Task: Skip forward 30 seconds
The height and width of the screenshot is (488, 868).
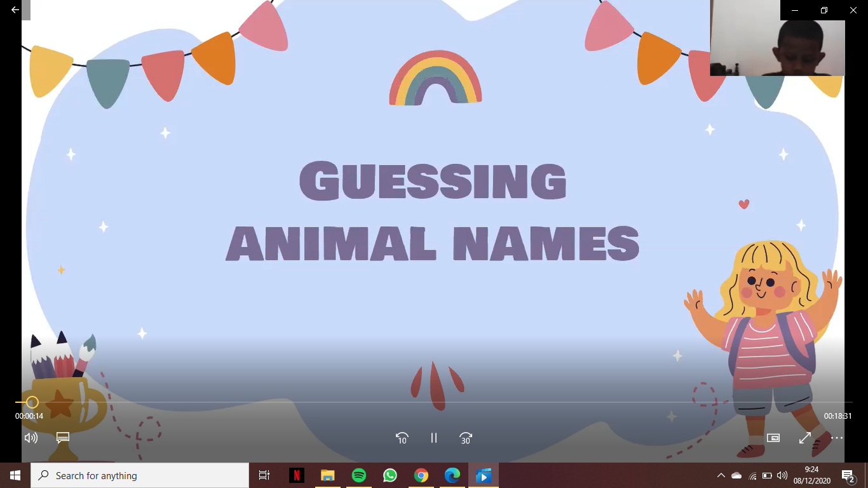Action: click(466, 438)
